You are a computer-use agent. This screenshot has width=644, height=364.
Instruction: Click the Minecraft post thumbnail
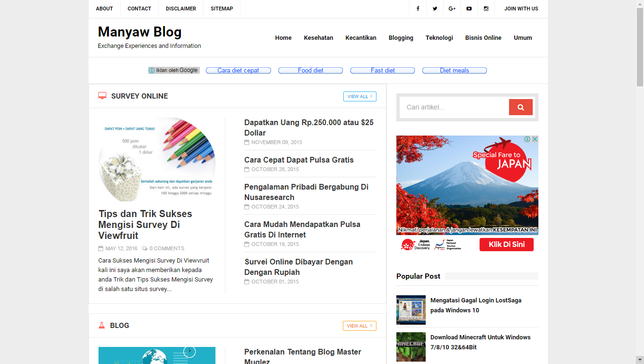click(411, 347)
